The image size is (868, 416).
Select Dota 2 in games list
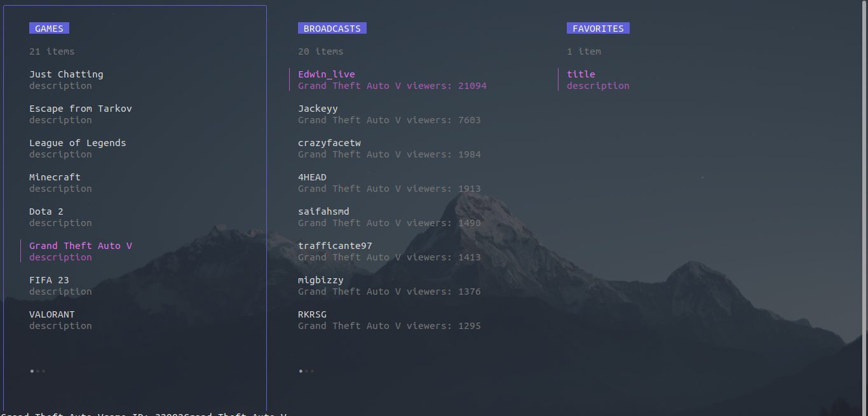(x=46, y=211)
